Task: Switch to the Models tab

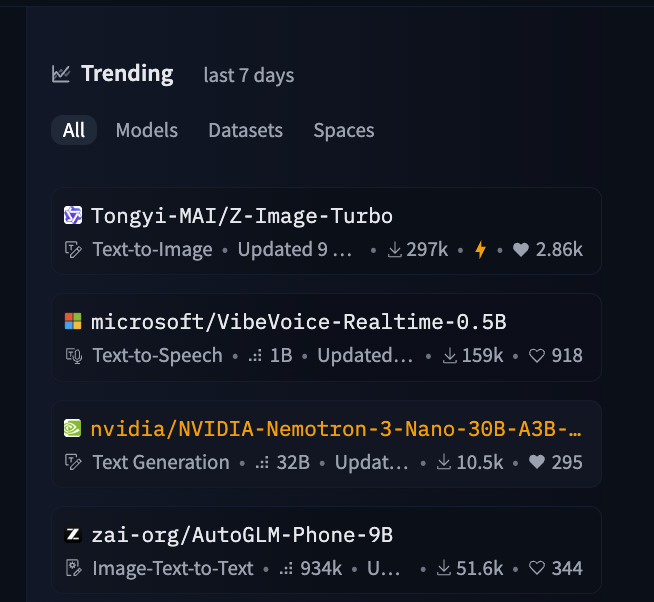Action: click(x=146, y=130)
